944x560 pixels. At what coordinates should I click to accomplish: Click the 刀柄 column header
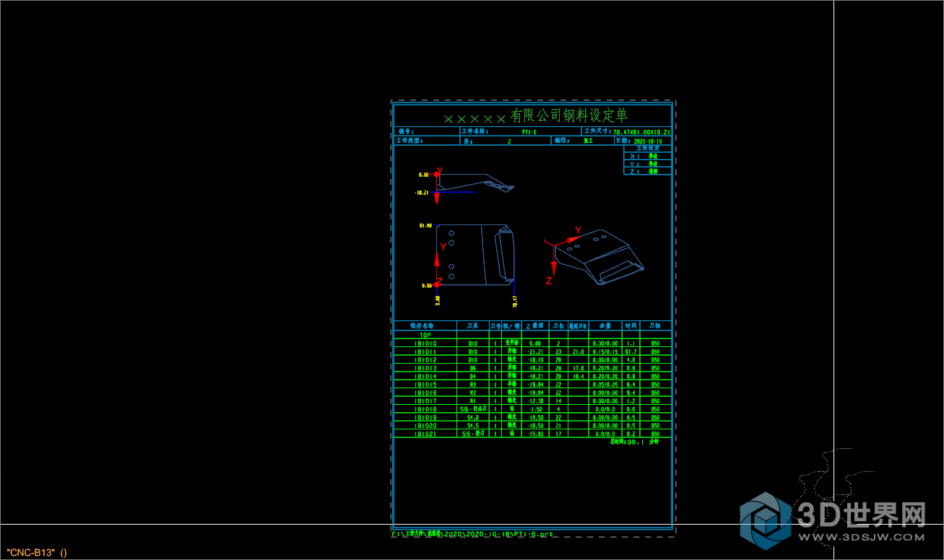coord(655,325)
